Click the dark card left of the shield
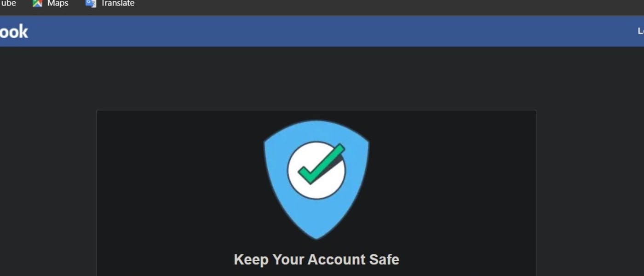Screen dimensions: 644x276 pyautogui.click(x=179, y=184)
